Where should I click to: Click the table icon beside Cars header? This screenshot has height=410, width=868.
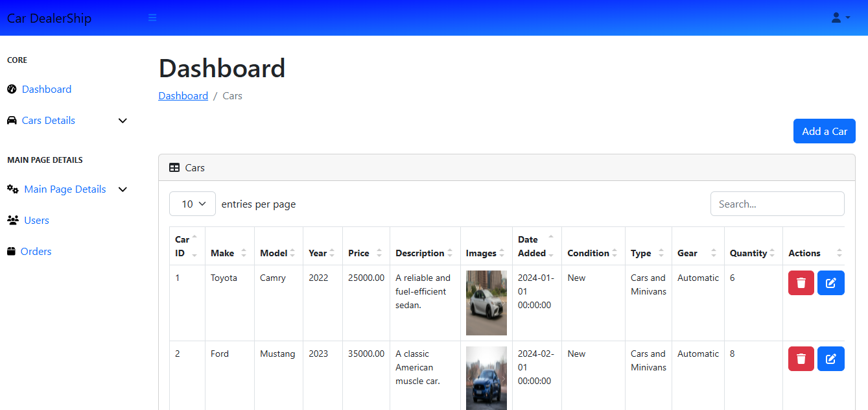[174, 167]
